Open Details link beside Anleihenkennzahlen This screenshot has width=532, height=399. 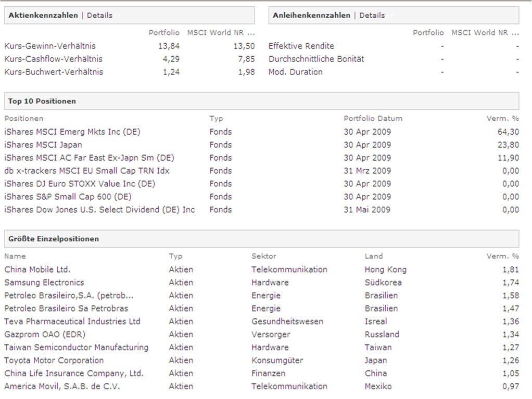372,15
